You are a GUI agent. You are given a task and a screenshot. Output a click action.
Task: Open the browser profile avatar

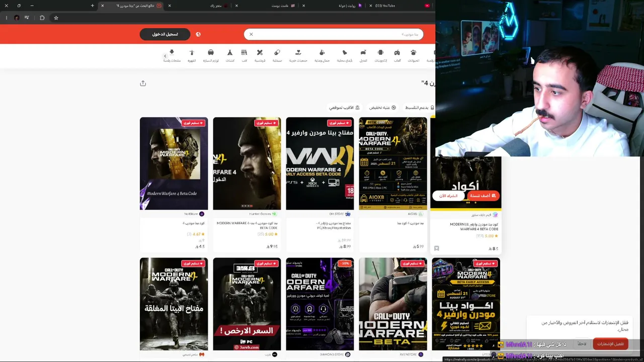click(x=17, y=18)
